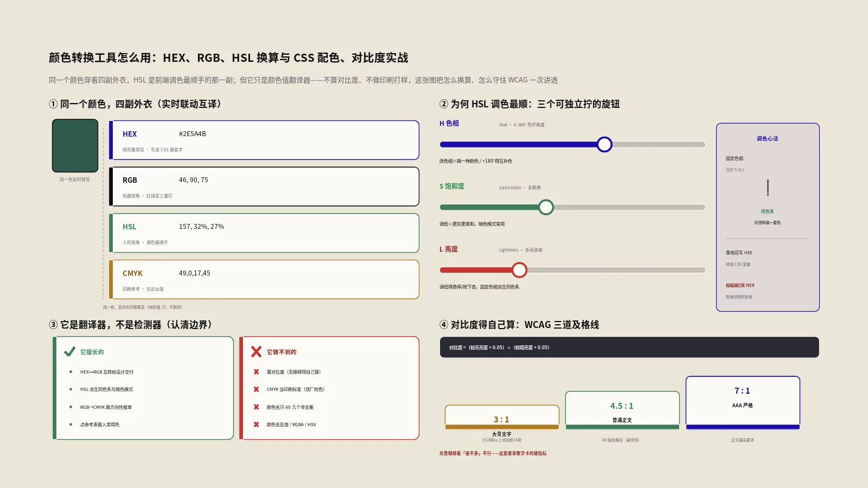The width and height of the screenshot is (868, 488).
Task: Select the HSL value 157, 32%, 27%
Action: pos(201,227)
